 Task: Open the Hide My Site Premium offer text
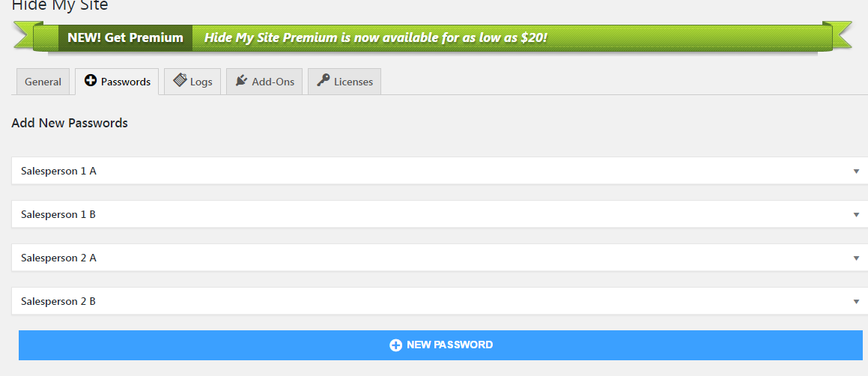(x=375, y=37)
